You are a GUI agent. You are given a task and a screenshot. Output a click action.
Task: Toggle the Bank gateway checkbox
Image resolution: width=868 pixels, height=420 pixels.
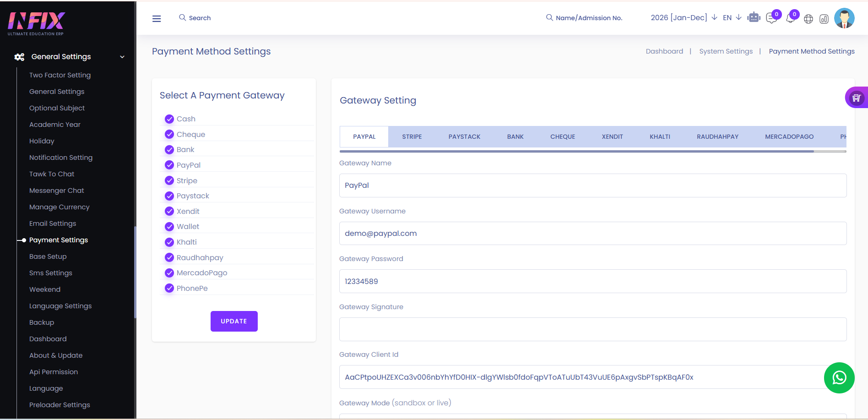[x=169, y=150]
